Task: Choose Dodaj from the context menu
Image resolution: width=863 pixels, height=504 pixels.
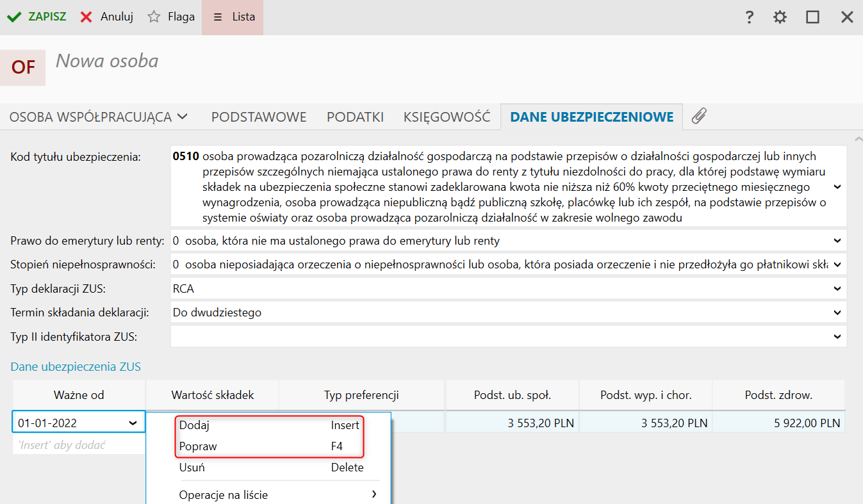Action: 194,425
